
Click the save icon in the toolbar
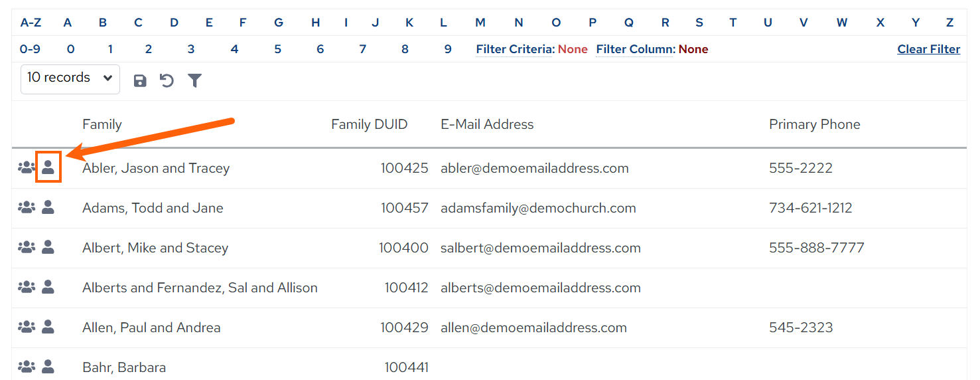[x=140, y=81]
